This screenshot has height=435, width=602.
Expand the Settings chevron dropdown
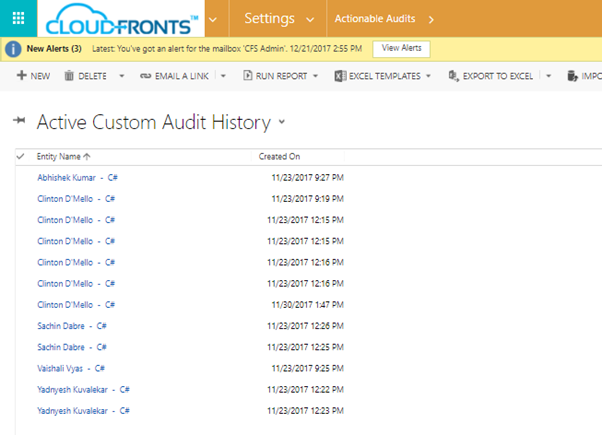[310, 20]
